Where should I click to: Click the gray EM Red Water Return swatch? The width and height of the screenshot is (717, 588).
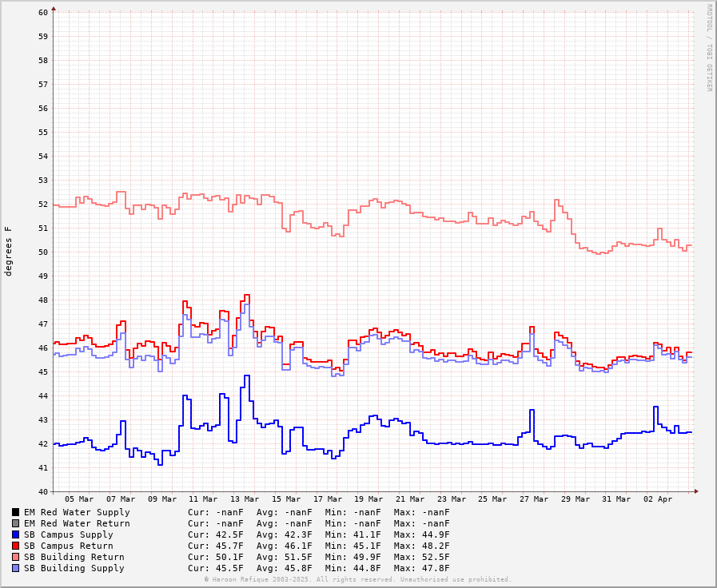pyautogui.click(x=15, y=523)
